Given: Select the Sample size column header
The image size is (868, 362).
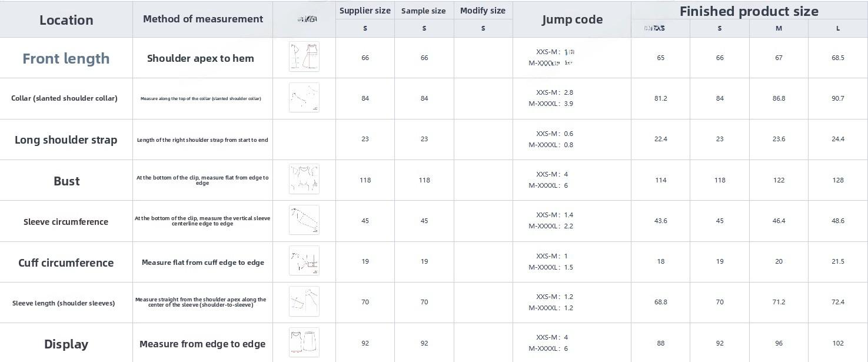Looking at the screenshot, I should tap(424, 11).
